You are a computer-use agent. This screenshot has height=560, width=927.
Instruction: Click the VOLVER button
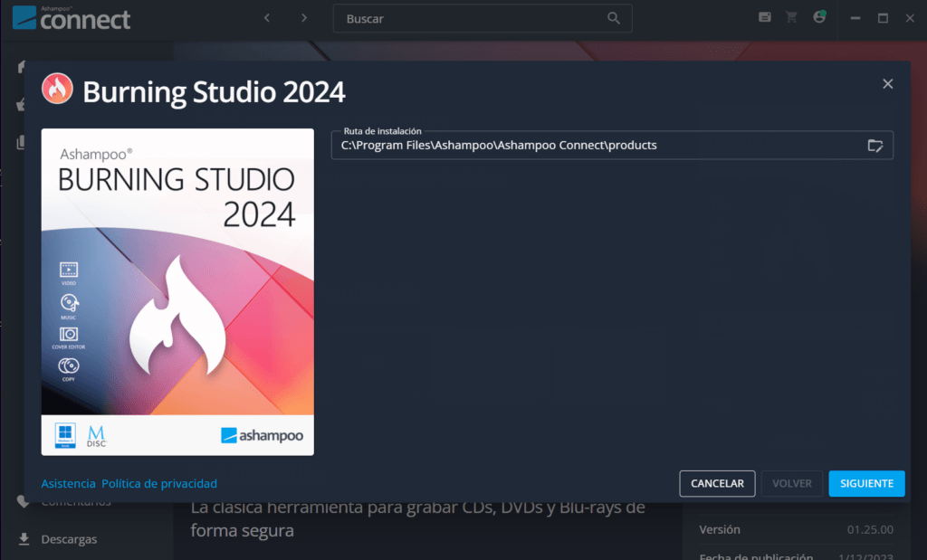[x=791, y=483]
